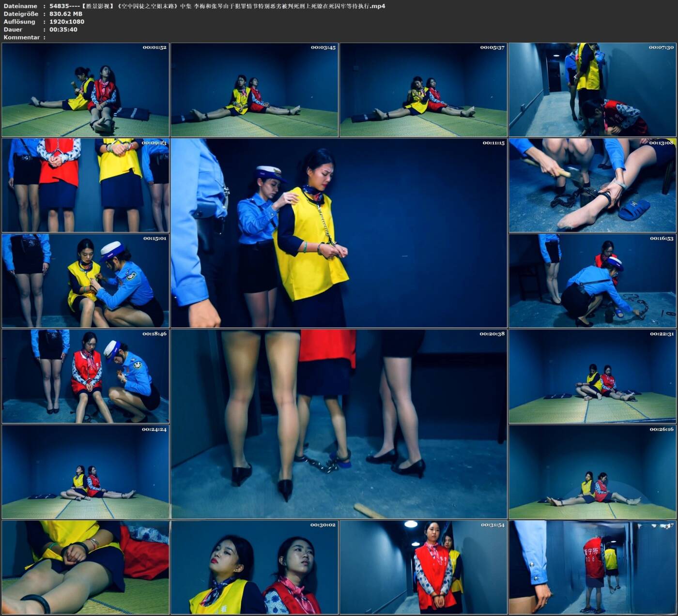Select the thumbnail timestamped 00:15:01

(x=86, y=281)
